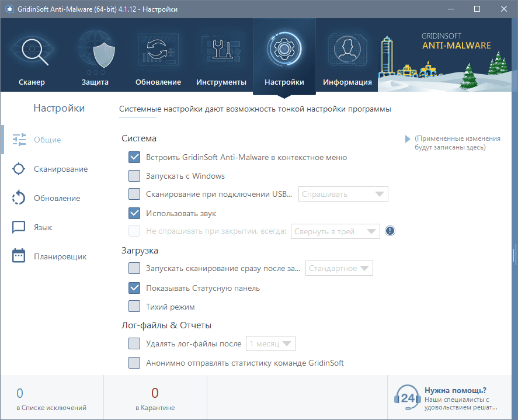Open the Стандартное scan type dropdown
Image resolution: width=518 pixels, height=420 pixels.
tap(339, 268)
